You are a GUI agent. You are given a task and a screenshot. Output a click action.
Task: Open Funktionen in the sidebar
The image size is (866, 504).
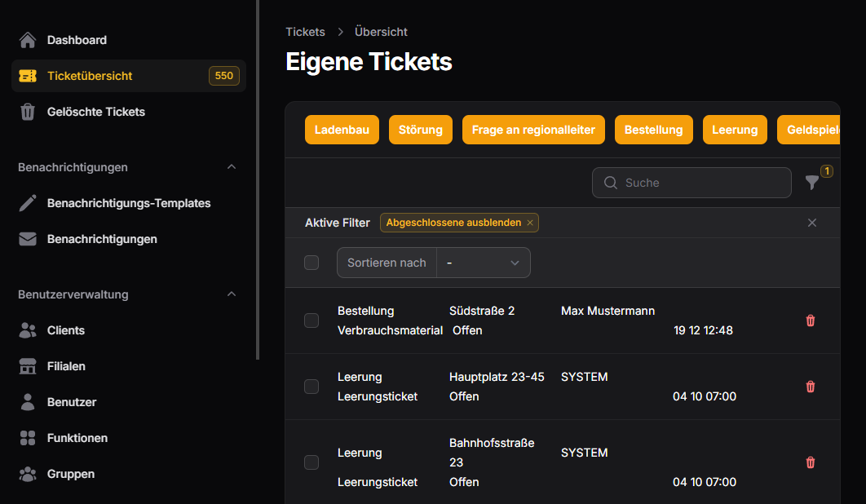129,438
